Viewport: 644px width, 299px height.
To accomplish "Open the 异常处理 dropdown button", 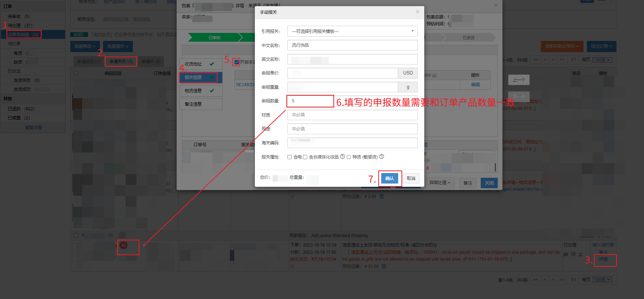I will (440, 183).
